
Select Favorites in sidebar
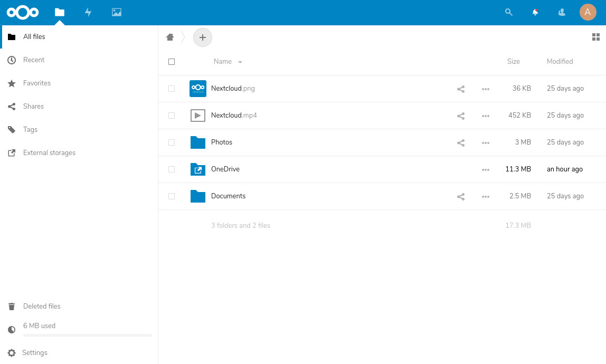point(79,83)
